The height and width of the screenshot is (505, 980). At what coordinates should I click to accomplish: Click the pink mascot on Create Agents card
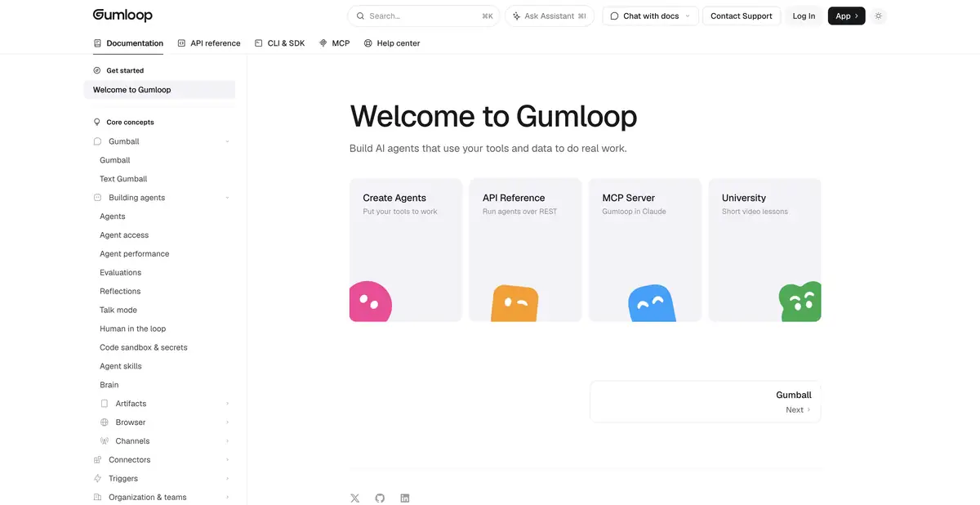(370, 302)
